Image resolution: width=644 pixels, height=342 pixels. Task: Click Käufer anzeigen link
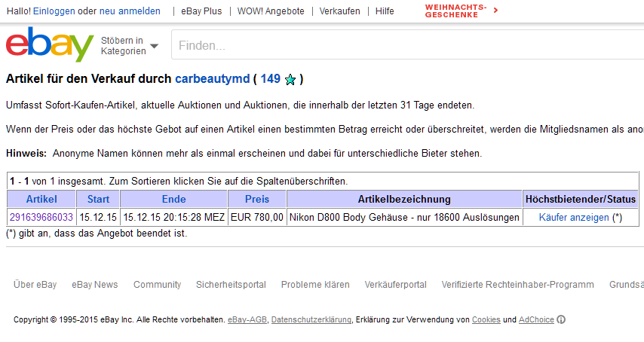pos(574,217)
